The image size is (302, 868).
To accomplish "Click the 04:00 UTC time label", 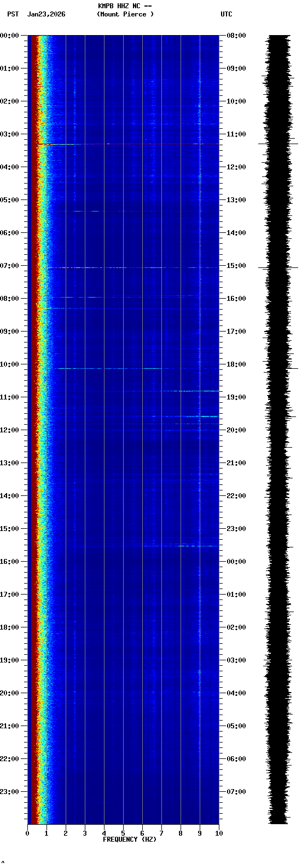I will [236, 693].
